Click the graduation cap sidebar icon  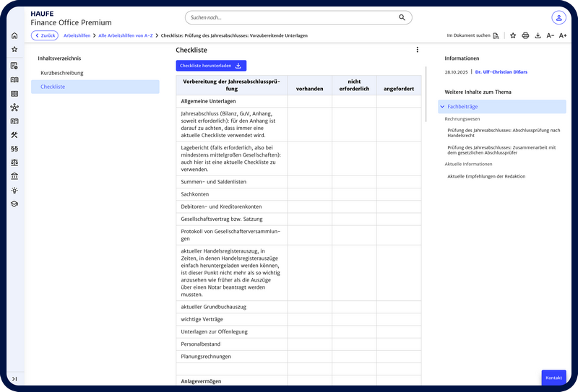(x=14, y=204)
